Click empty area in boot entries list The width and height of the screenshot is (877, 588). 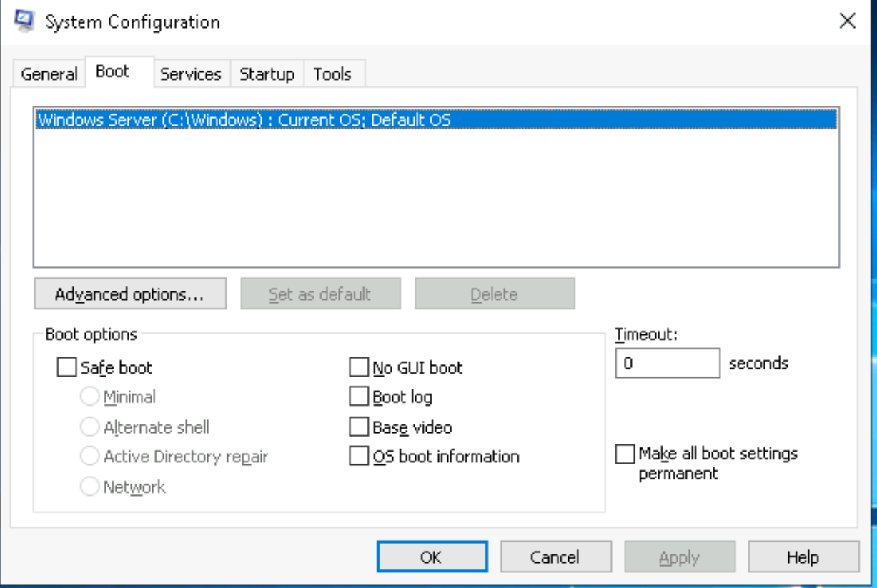436,207
